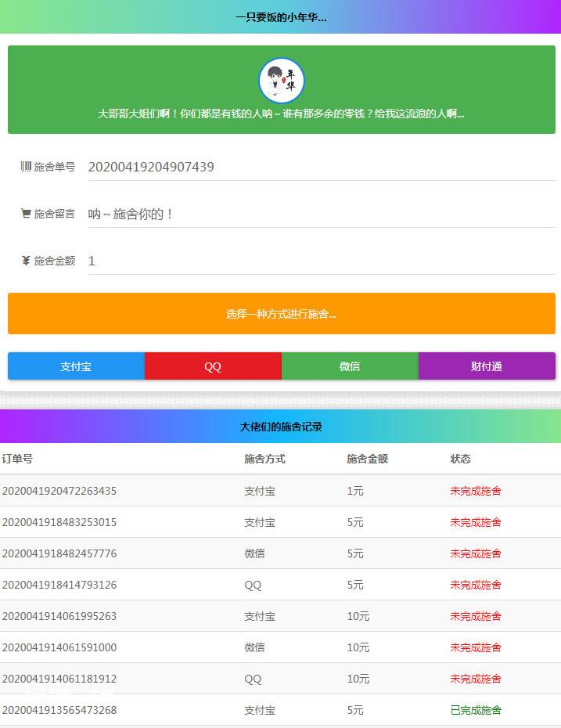Click the orange 选择一种方式进行施舍 button
This screenshot has height=728, width=561.
(x=281, y=313)
